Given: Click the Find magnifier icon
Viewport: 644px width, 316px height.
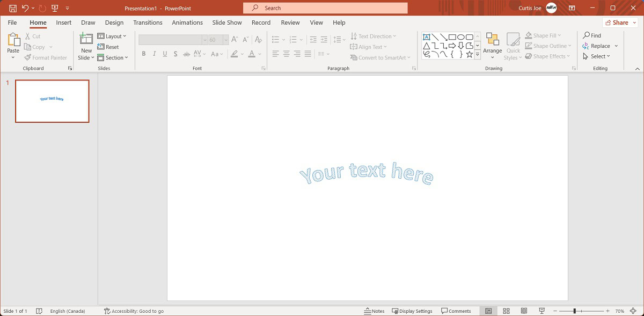Looking at the screenshot, I should coord(587,35).
